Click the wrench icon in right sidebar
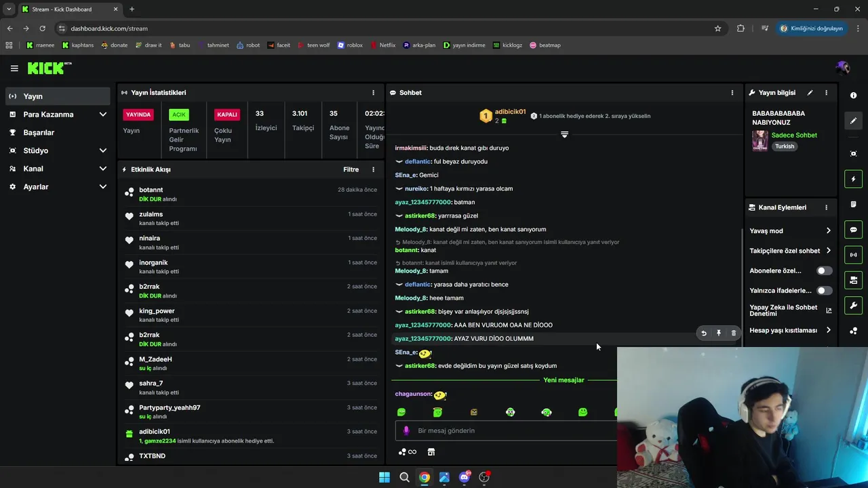Viewport: 868px width, 488px height. [853, 306]
